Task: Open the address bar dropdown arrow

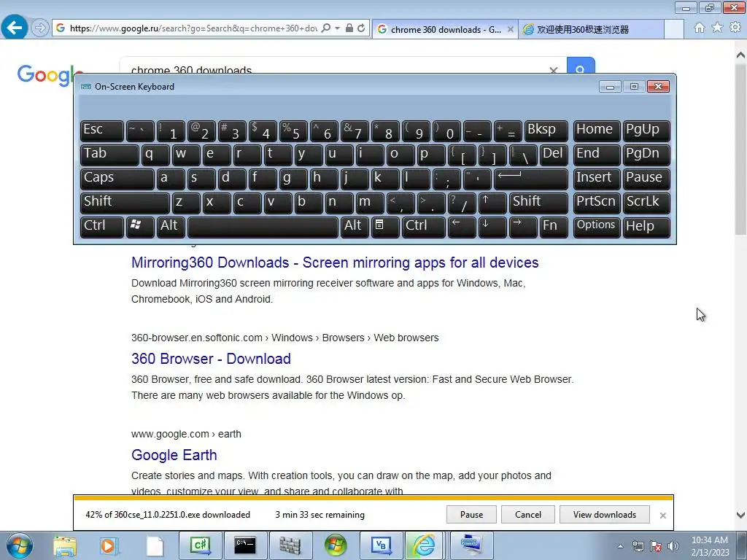Action: click(337, 28)
